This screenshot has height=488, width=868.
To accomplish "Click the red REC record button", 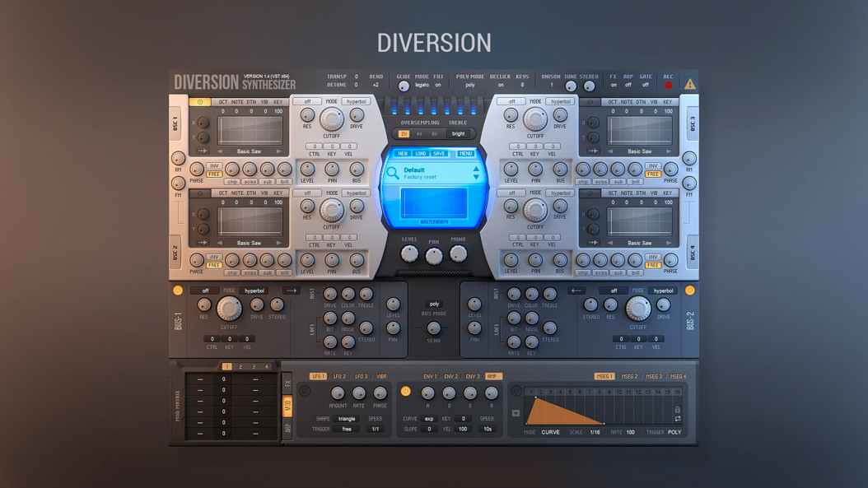I will point(668,86).
